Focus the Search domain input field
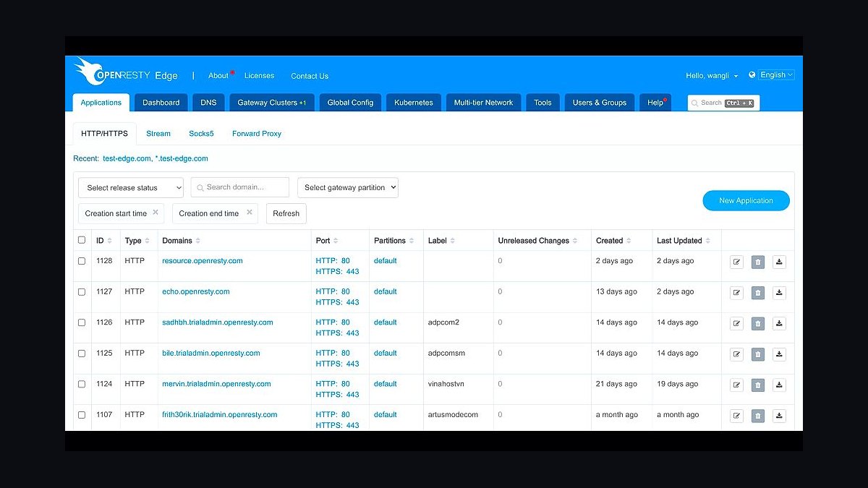The width and height of the screenshot is (868, 488). click(x=240, y=187)
